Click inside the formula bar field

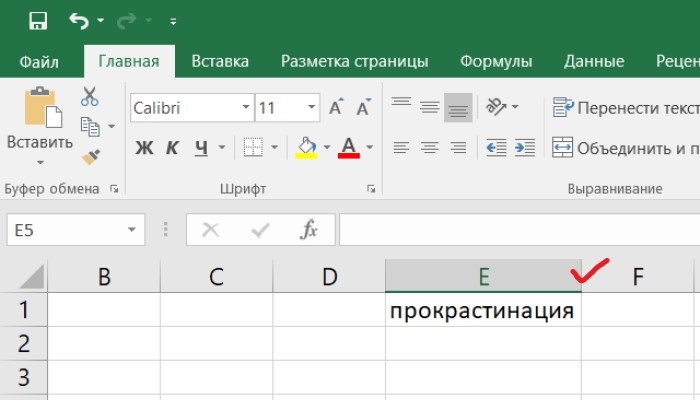coord(519,230)
